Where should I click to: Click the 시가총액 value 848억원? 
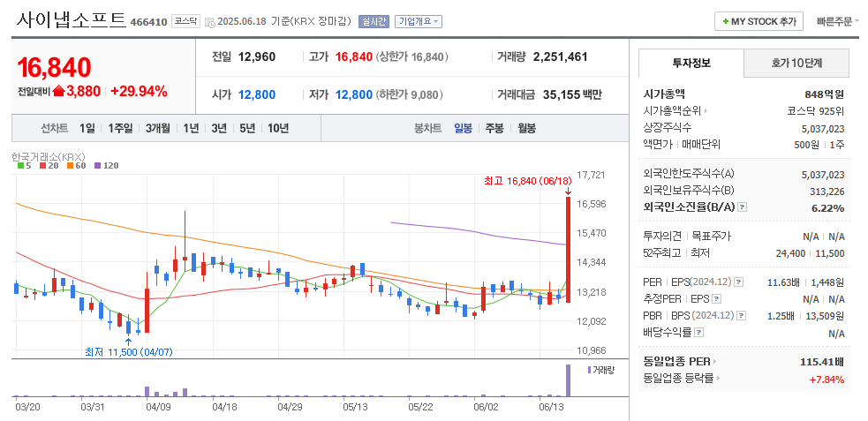tap(824, 94)
